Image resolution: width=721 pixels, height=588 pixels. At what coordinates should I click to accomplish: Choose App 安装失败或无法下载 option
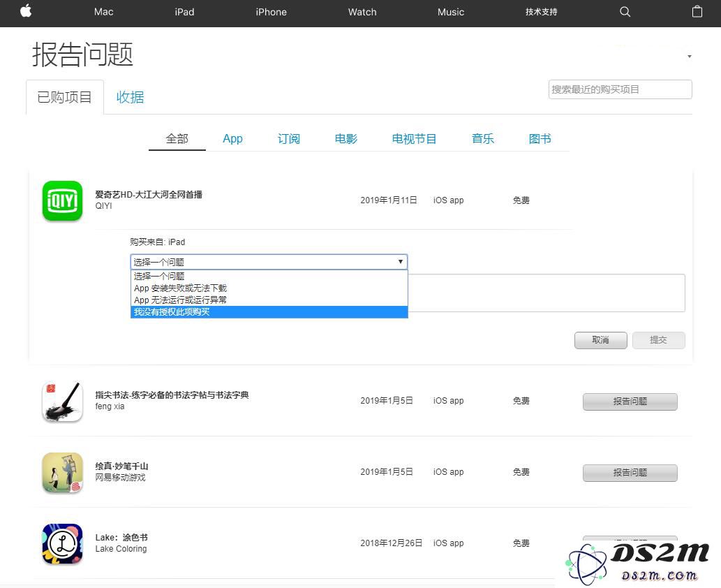pyautogui.click(x=269, y=288)
